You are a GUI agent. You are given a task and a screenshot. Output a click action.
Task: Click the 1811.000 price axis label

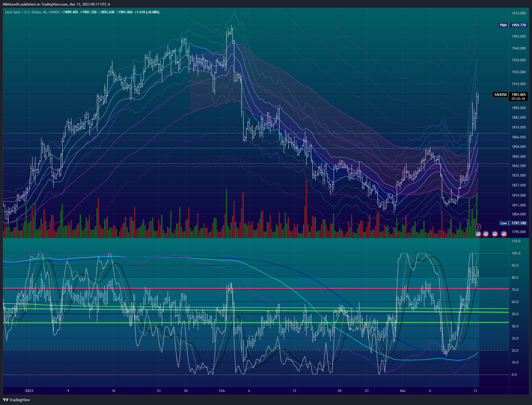pos(519,205)
